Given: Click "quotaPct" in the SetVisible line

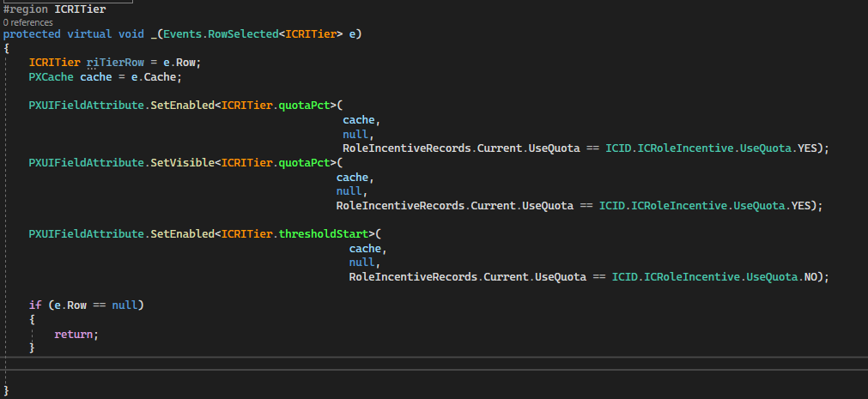Looking at the screenshot, I should coord(304,163).
